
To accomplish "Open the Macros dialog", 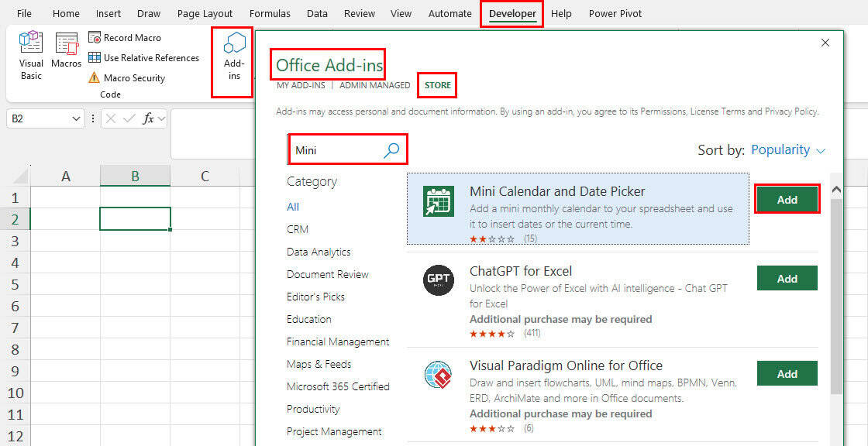I will pyautogui.click(x=67, y=51).
